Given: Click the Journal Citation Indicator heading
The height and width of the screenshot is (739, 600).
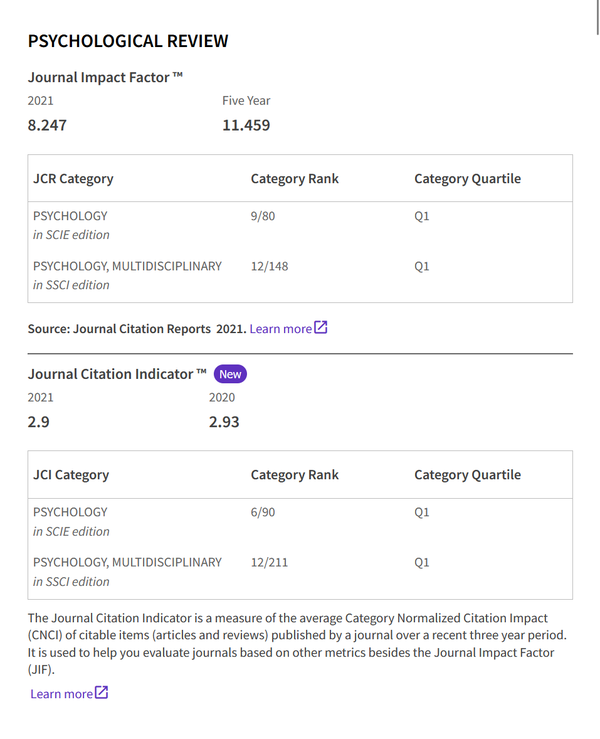Looking at the screenshot, I should tap(117, 374).
